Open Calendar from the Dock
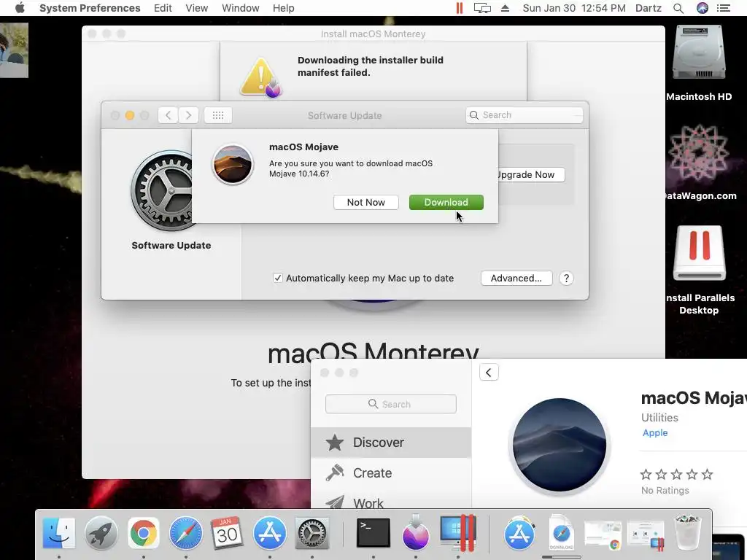The image size is (747, 560). [x=228, y=533]
